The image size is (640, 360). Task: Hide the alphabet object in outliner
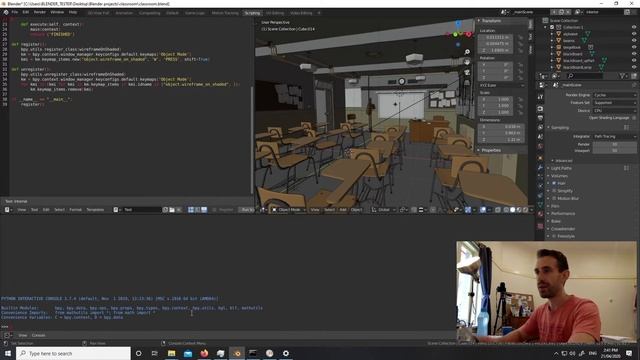pos(634,34)
